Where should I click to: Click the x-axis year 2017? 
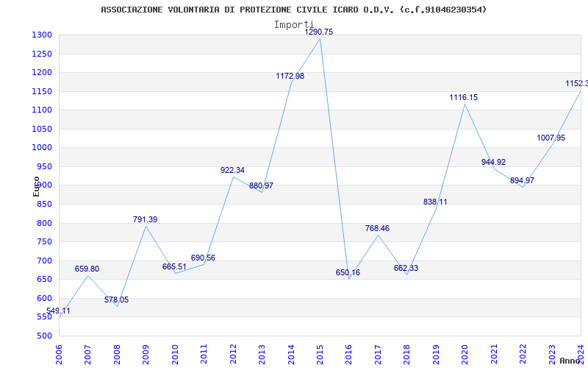pyautogui.click(x=378, y=354)
